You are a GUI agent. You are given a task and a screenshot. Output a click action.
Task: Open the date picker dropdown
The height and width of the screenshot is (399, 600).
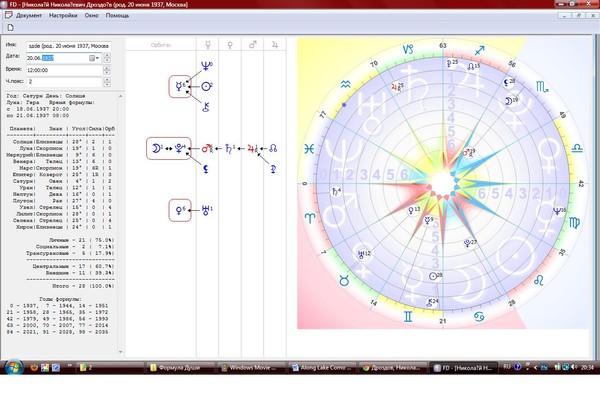[x=94, y=58]
